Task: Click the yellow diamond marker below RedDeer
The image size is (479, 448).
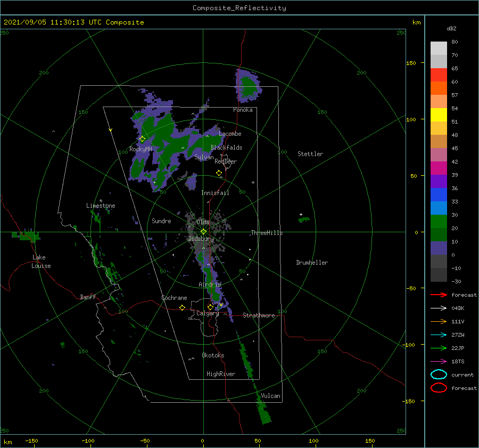Action: click(219, 173)
